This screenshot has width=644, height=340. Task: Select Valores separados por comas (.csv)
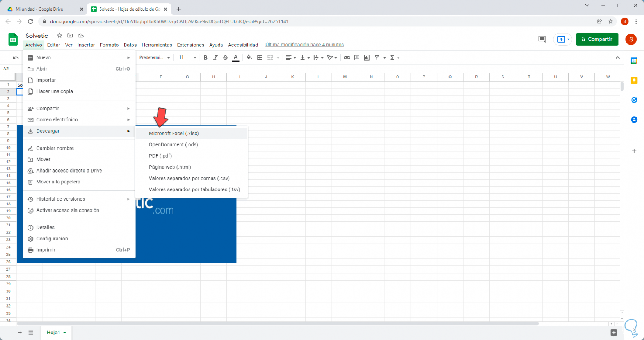pyautogui.click(x=192, y=178)
